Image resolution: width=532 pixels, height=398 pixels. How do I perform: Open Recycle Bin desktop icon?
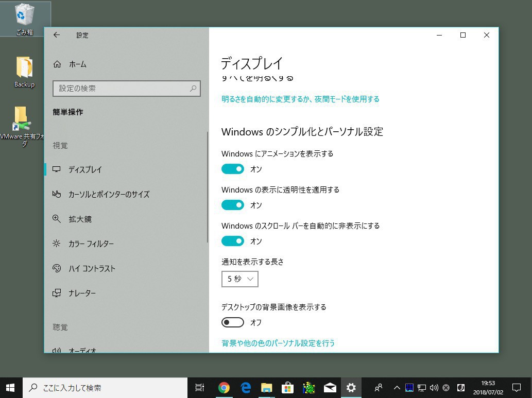click(x=24, y=19)
